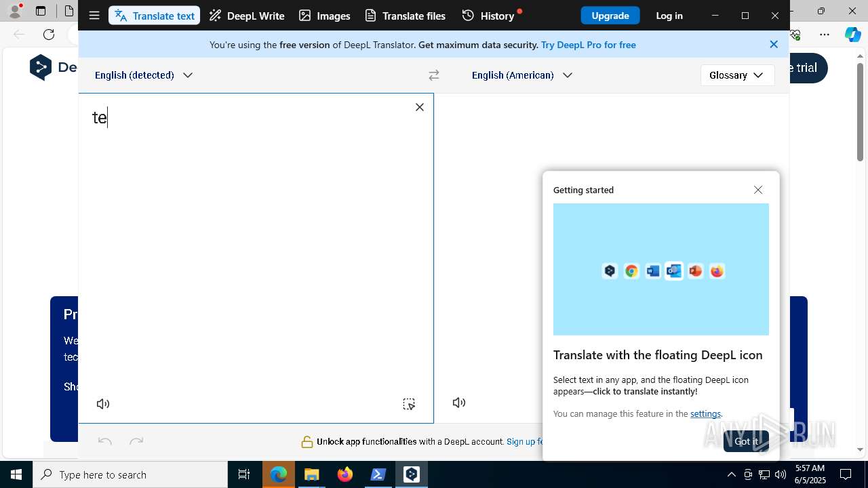Close the Getting started popup
Screen dimensions: 868x488
pos(758,190)
